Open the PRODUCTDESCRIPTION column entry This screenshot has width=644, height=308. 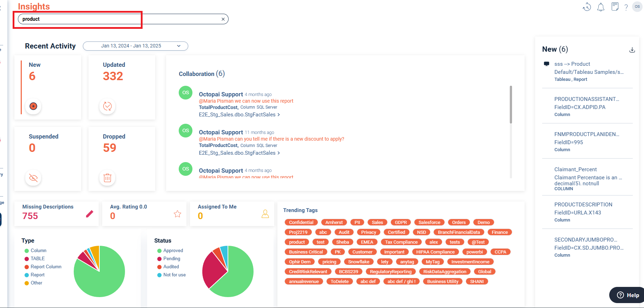pyautogui.click(x=583, y=205)
